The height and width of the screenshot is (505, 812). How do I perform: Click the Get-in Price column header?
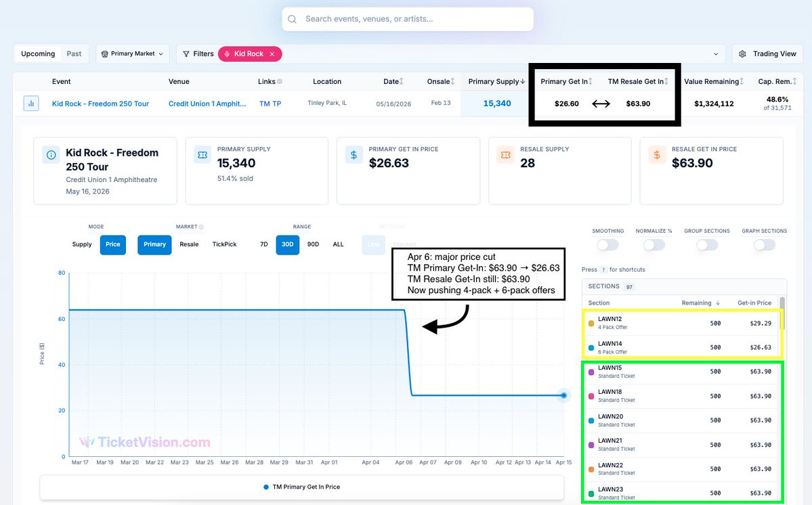pyautogui.click(x=754, y=303)
